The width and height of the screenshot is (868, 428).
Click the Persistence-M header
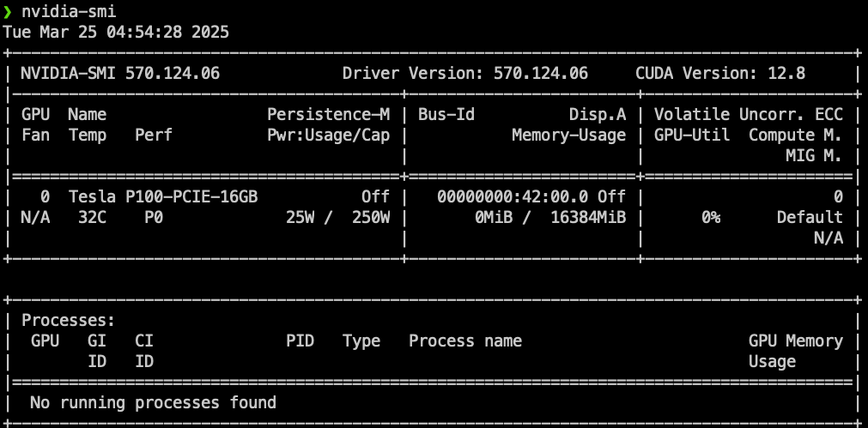329,114
